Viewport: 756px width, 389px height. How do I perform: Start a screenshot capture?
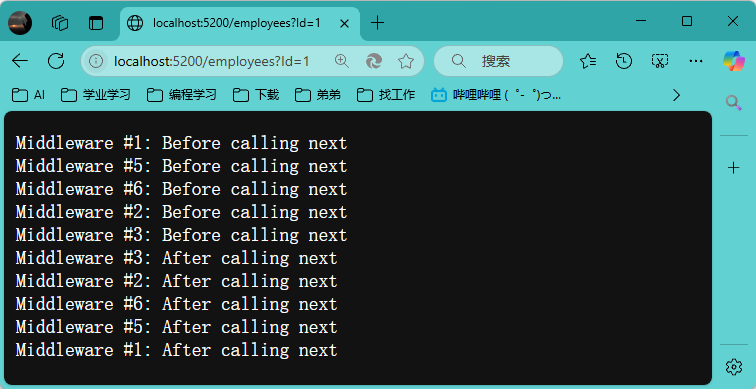coord(660,61)
